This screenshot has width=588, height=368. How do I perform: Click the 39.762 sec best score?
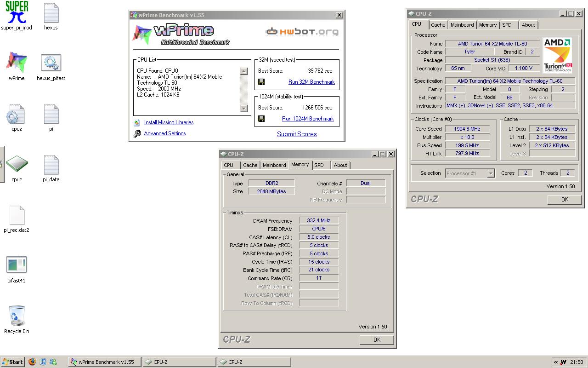320,71
